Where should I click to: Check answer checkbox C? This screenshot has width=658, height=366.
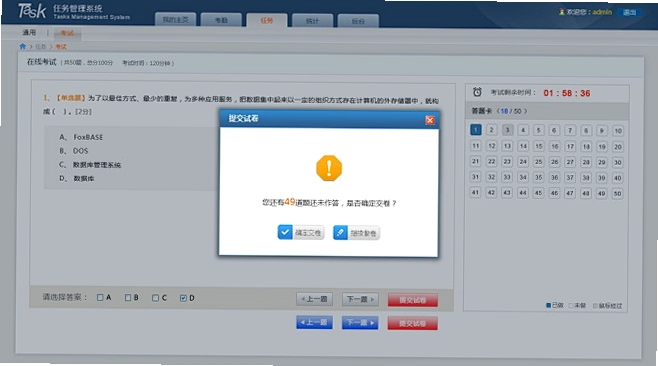click(x=155, y=298)
